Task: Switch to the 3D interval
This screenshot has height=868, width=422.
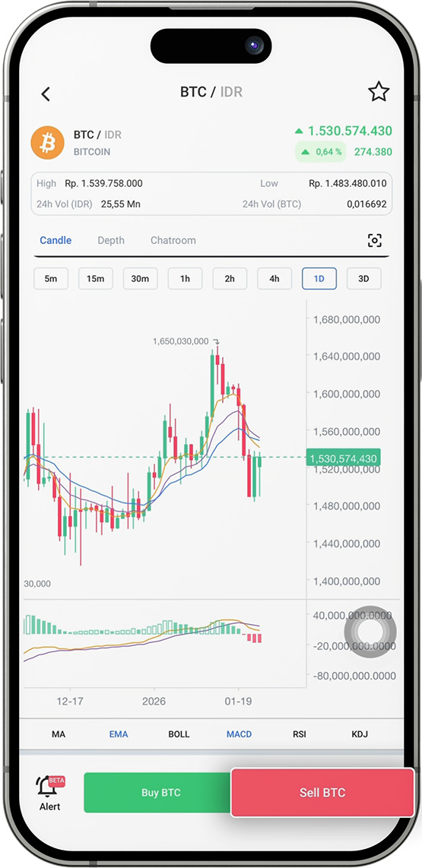Action: pyautogui.click(x=364, y=279)
